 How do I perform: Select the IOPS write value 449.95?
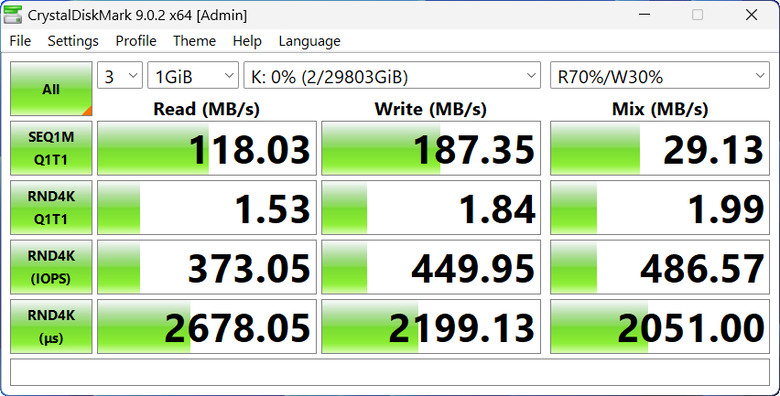point(431,267)
